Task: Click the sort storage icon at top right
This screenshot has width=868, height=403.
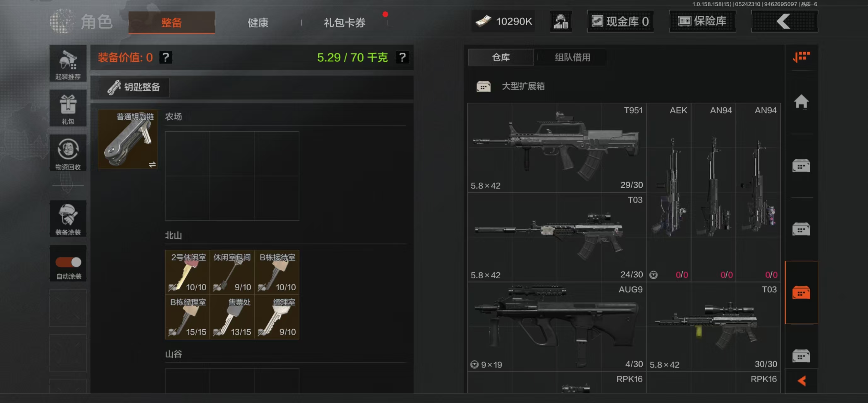Action: (x=801, y=57)
